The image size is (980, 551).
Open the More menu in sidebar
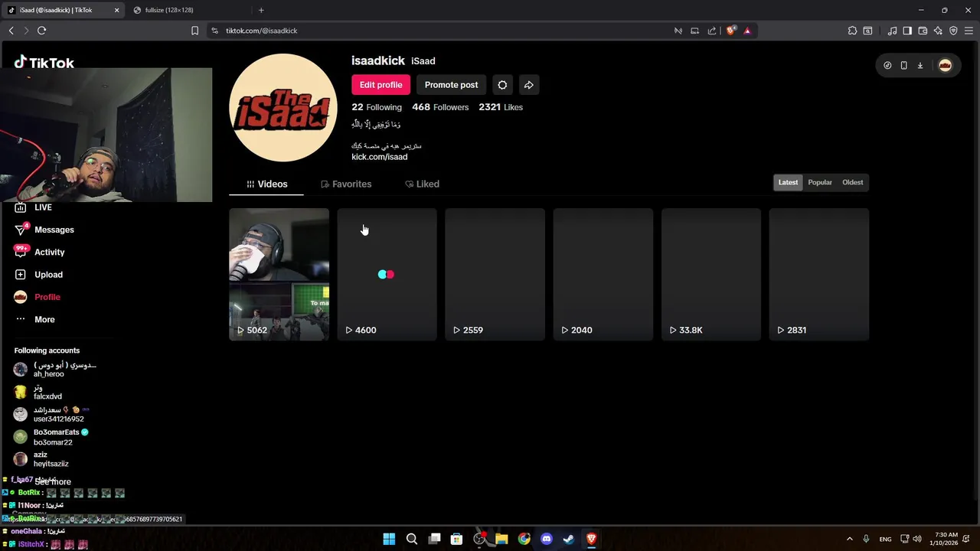[x=34, y=319]
